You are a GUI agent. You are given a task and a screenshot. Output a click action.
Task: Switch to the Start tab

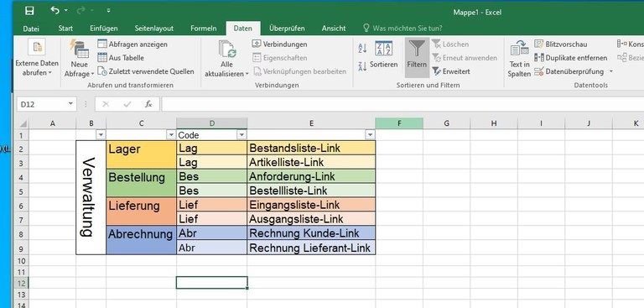click(x=65, y=29)
